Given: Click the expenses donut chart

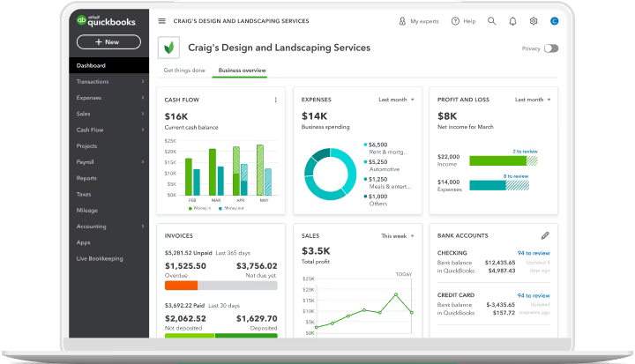Looking at the screenshot, I should pos(330,175).
